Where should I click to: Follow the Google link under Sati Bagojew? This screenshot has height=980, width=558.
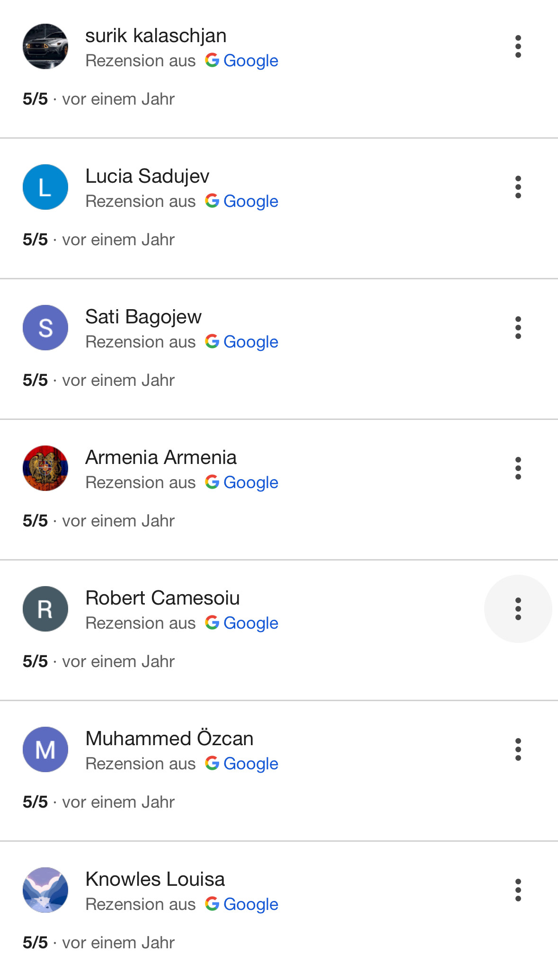[242, 342]
